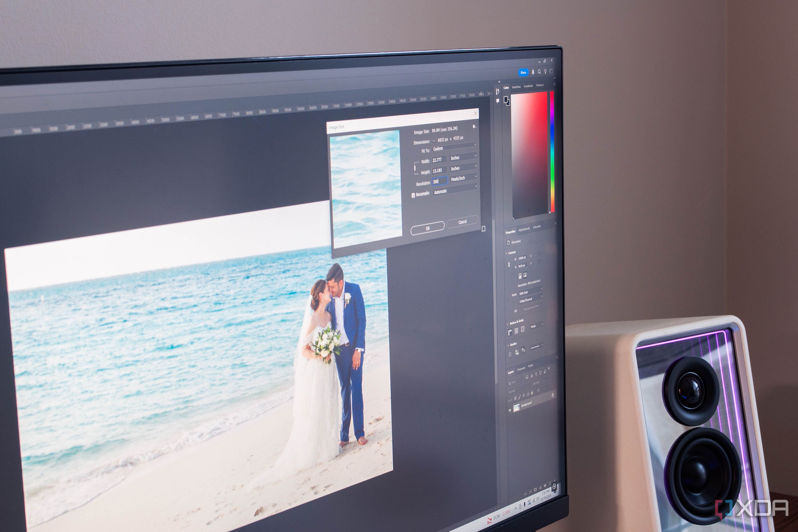
Task: Hide the Background layer with eye icon
Action: tap(510, 410)
